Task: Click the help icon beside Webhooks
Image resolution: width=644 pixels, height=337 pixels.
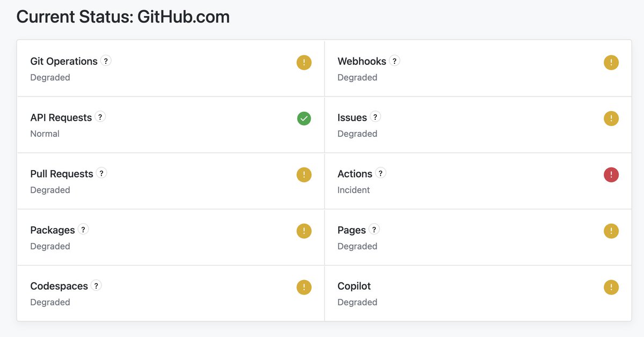Action: [x=394, y=61]
